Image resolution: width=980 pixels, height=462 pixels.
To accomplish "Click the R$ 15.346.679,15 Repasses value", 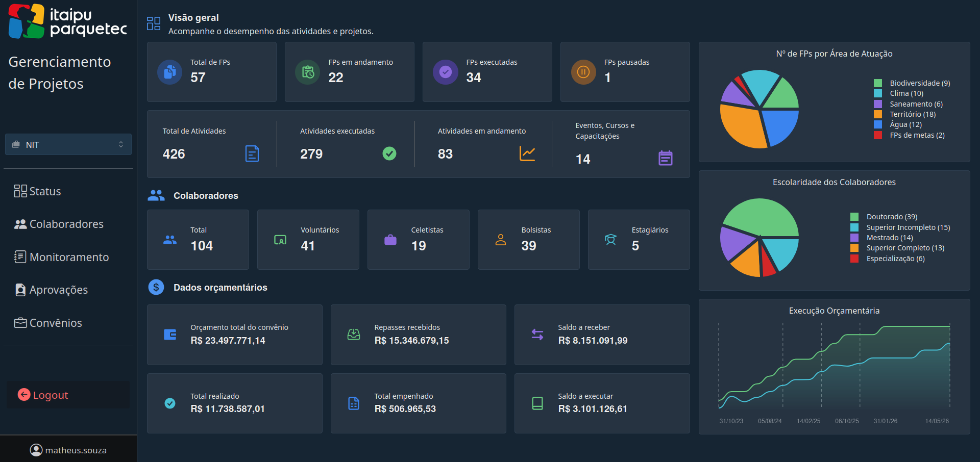I will 411,340.
